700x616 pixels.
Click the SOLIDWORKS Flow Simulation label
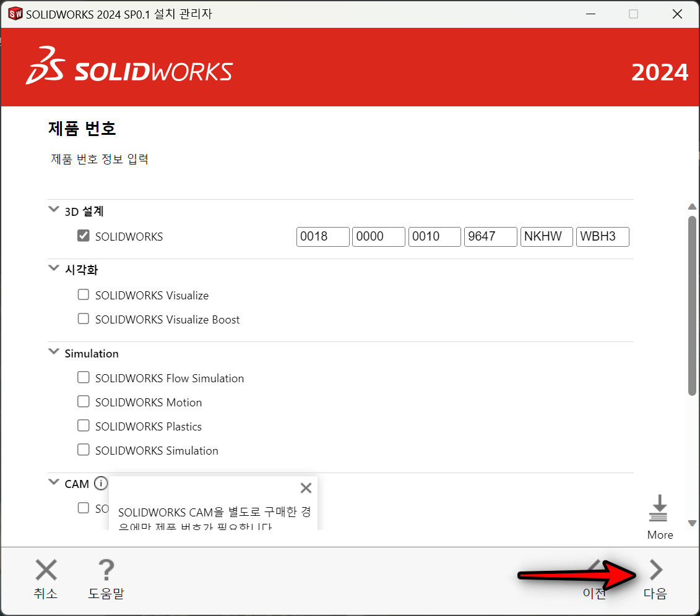170,379
